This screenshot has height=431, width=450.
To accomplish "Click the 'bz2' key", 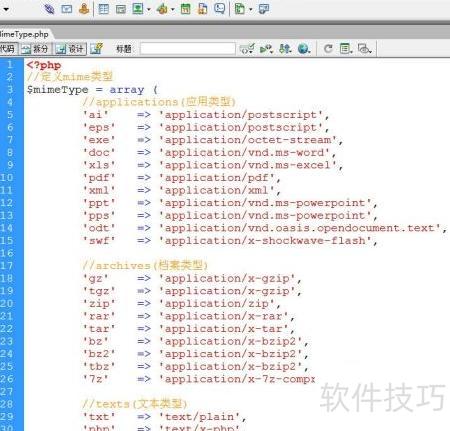I will [99, 354].
